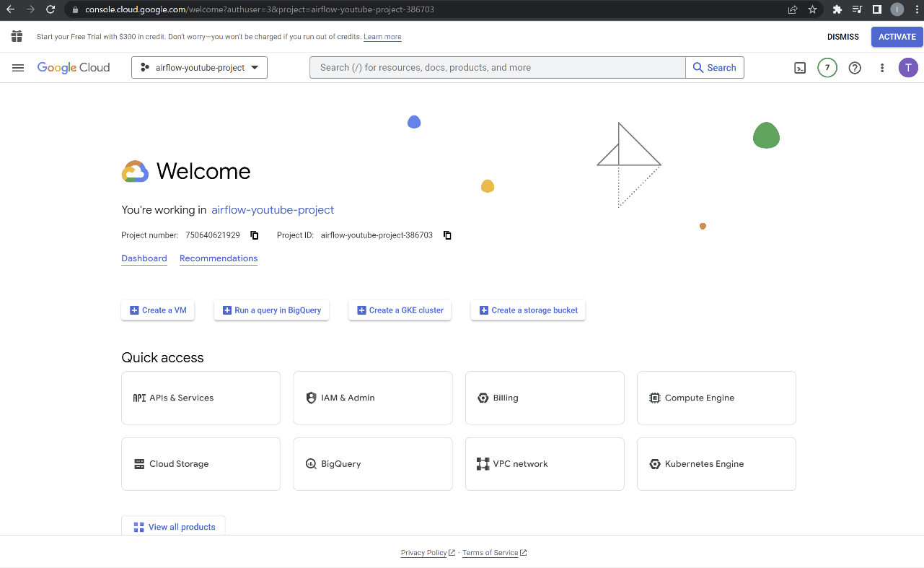Screen dimensions: 924x568
Task: Focus the resources search input field
Action: pyautogui.click(x=498, y=68)
